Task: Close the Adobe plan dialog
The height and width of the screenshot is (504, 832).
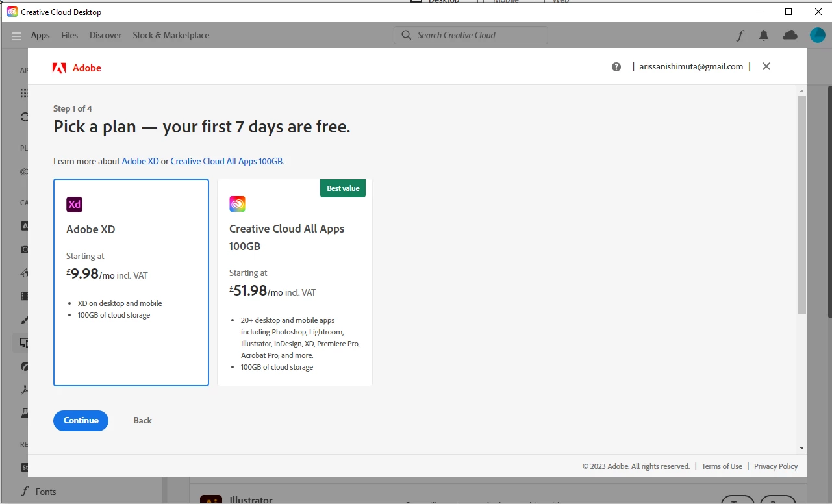Action: coord(766,66)
